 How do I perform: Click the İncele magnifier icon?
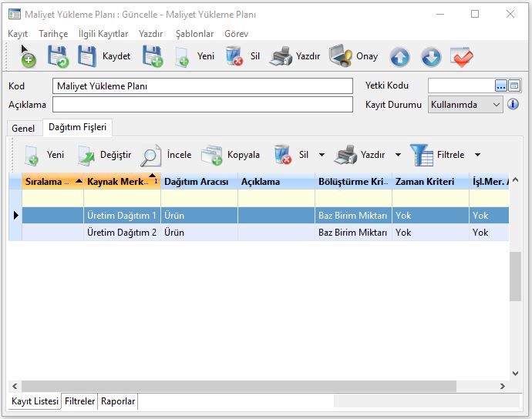click(x=151, y=155)
